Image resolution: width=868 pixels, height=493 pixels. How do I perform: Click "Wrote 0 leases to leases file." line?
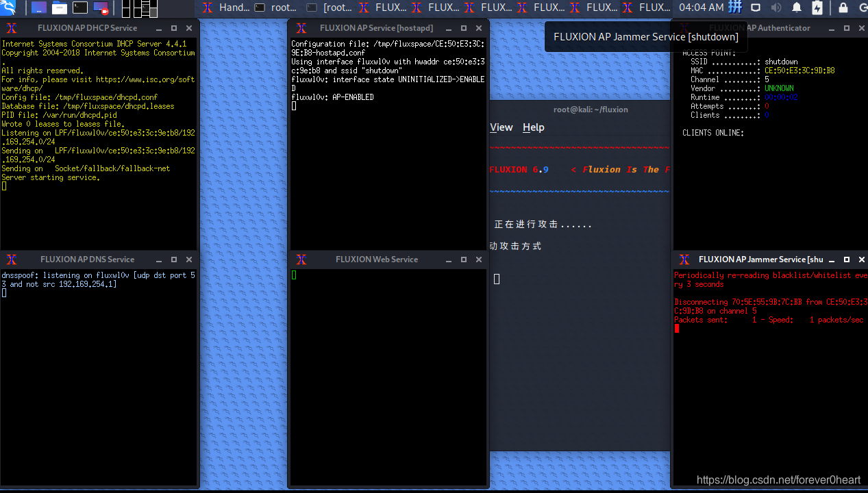63,124
